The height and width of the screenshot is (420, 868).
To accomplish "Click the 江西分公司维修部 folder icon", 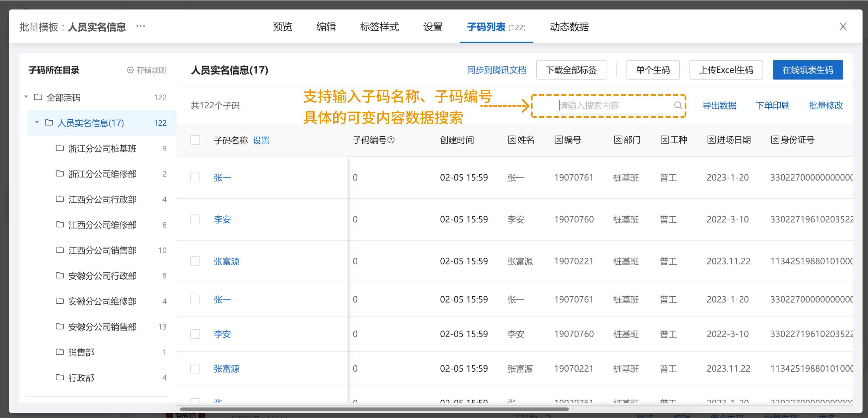I will 60,225.
